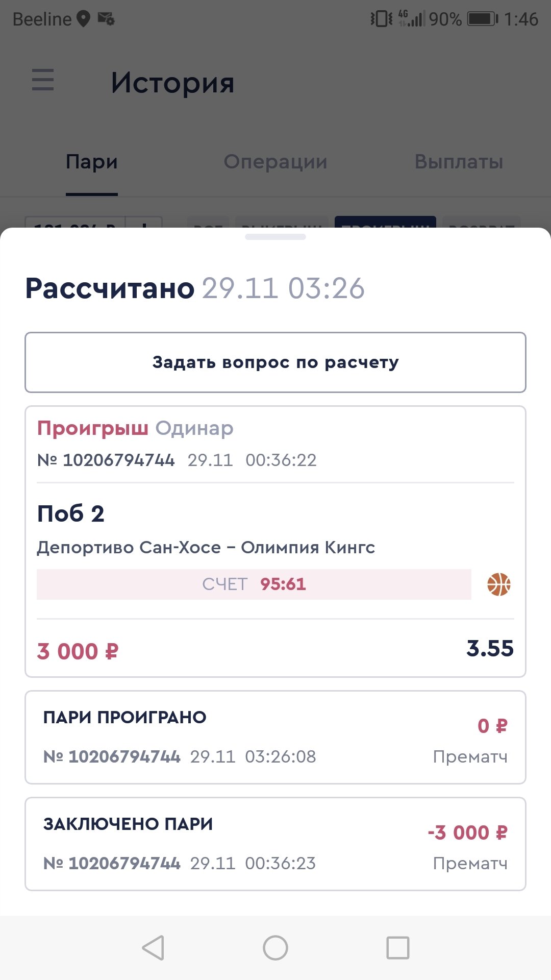551x980 pixels.
Task: Open the hamburger menu
Action: [43, 80]
